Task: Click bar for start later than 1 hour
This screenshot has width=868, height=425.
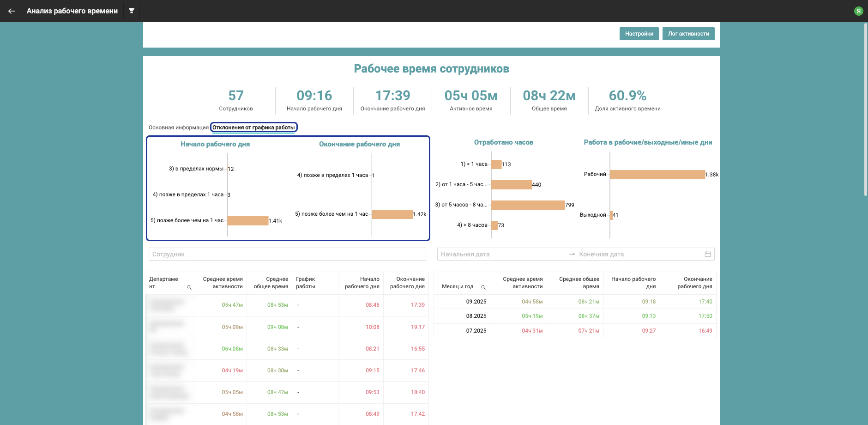Action: click(x=247, y=221)
